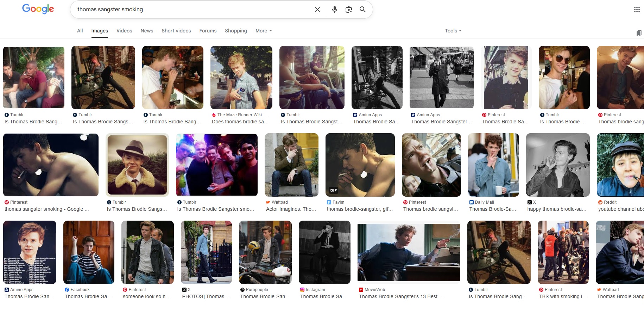644x332 pixels.
Task: Open MovieWeb '13 Best' result link
Action: tap(401, 296)
